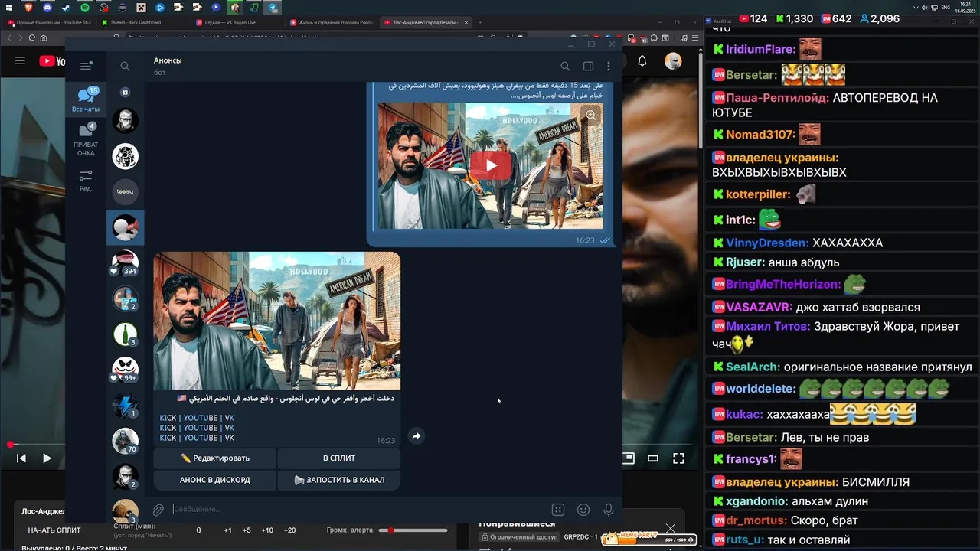This screenshot has width=980, height=551.
Task: Open the bot commands keyboard icon
Action: click(x=558, y=510)
